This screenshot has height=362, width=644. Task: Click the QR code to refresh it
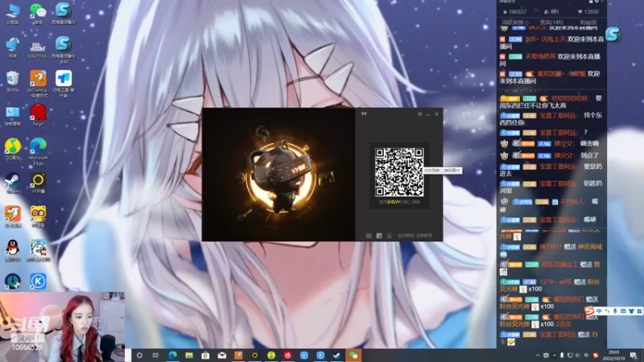tap(398, 171)
